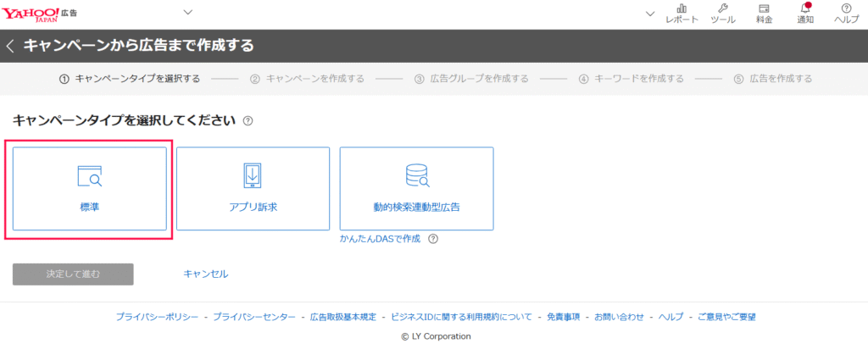Expand the chevron dropdown left of レポート
Image resolution: width=868 pixels, height=349 pixels.
(650, 14)
